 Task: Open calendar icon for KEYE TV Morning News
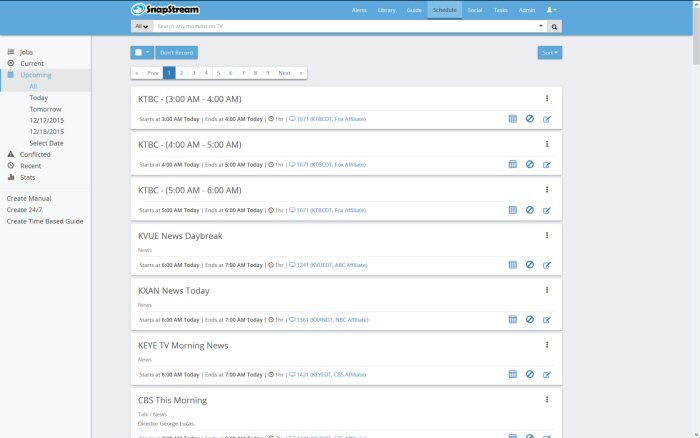tap(512, 374)
